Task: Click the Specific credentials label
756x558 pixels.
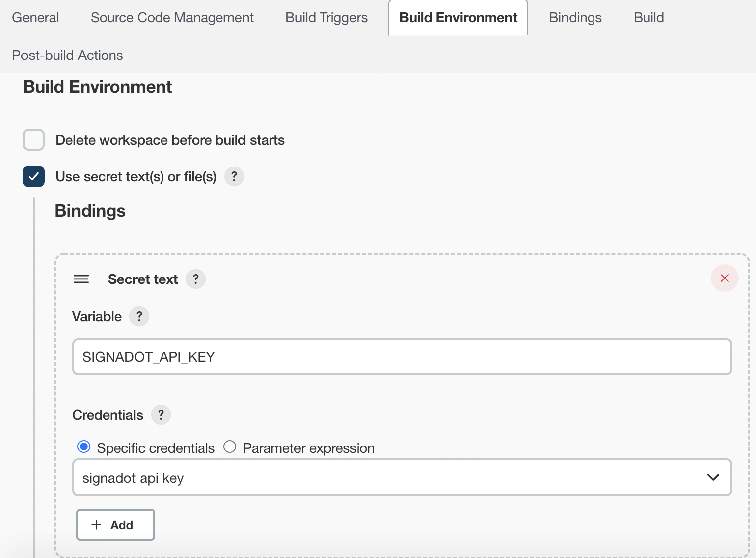Action: point(156,448)
